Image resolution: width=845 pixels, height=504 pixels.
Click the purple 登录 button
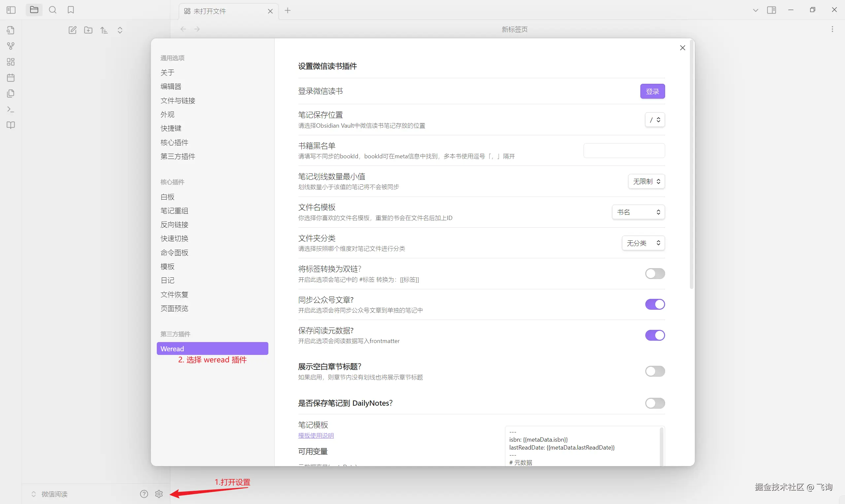pyautogui.click(x=652, y=91)
